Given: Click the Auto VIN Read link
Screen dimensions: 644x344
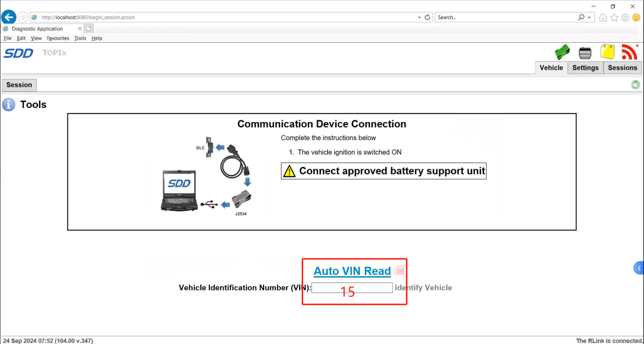Looking at the screenshot, I should click(x=352, y=271).
